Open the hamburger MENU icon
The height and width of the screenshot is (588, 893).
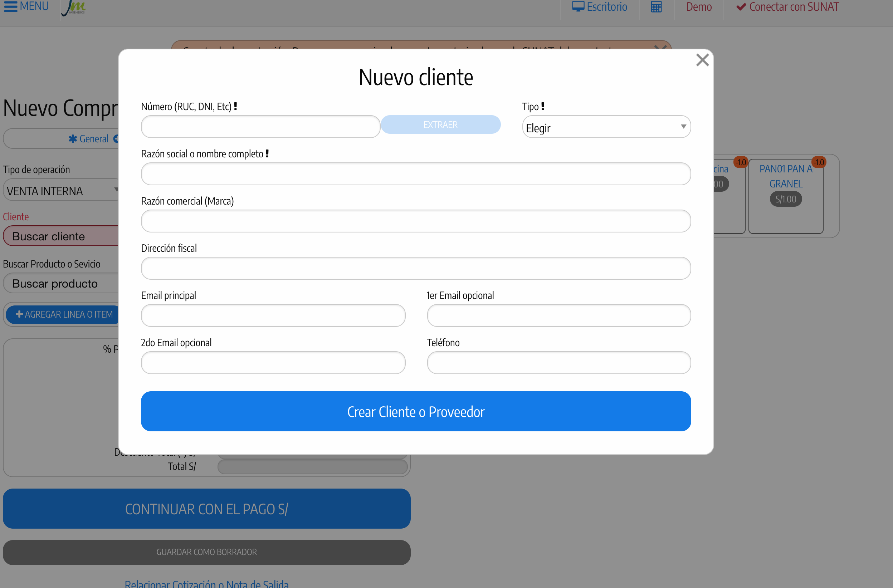[x=11, y=7]
